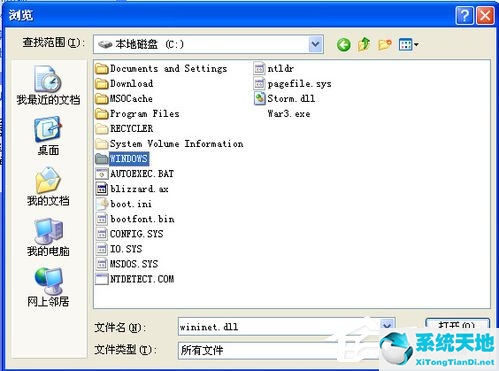This screenshot has width=499, height=371.
Task: Select the Program Files folder
Action: (137, 114)
